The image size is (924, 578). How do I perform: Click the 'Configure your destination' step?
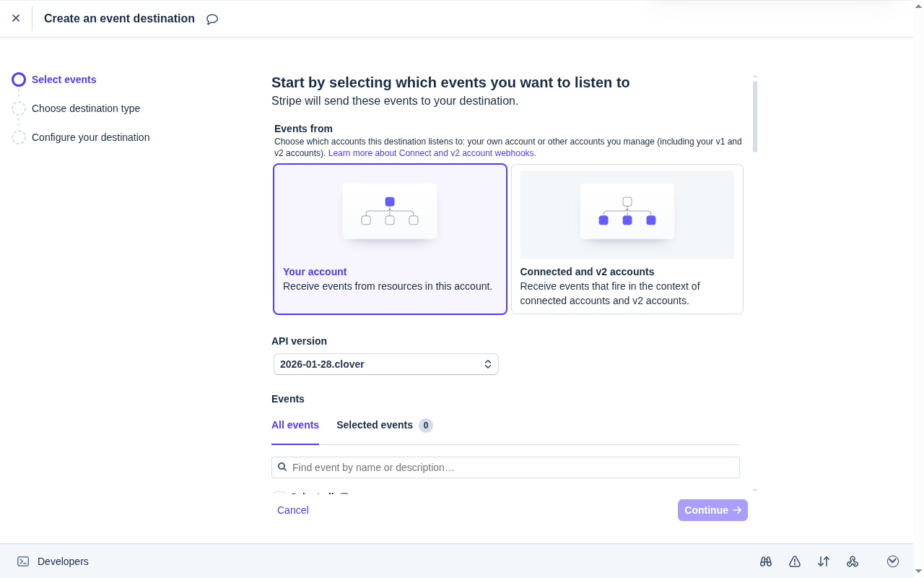90,137
